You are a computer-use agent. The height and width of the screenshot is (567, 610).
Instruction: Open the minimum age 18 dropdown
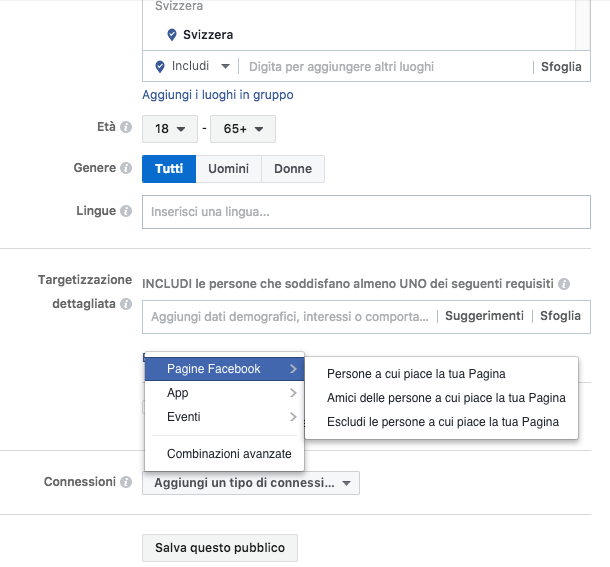[170, 129]
